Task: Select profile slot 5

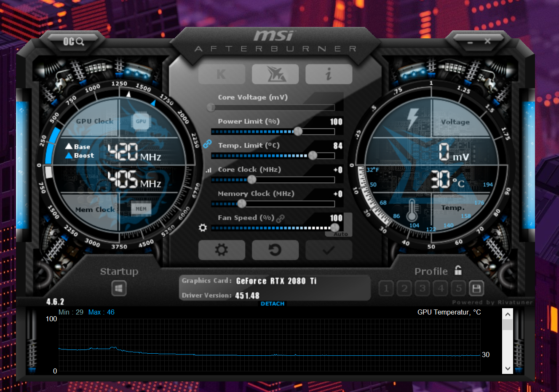Action: [459, 288]
